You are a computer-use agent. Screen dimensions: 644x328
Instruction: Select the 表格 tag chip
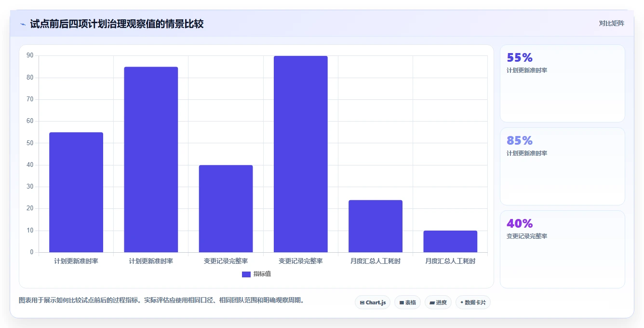click(407, 302)
